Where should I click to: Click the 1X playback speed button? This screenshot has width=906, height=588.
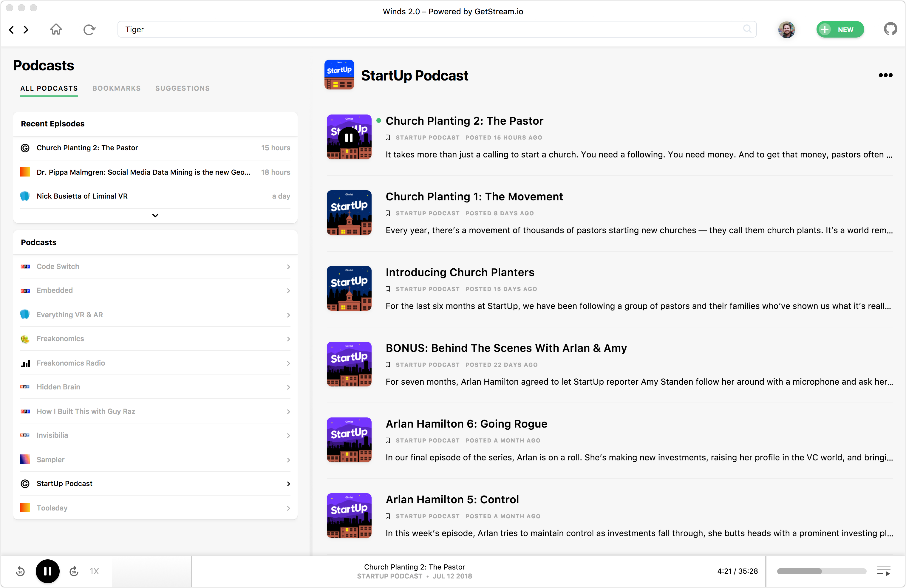click(95, 571)
